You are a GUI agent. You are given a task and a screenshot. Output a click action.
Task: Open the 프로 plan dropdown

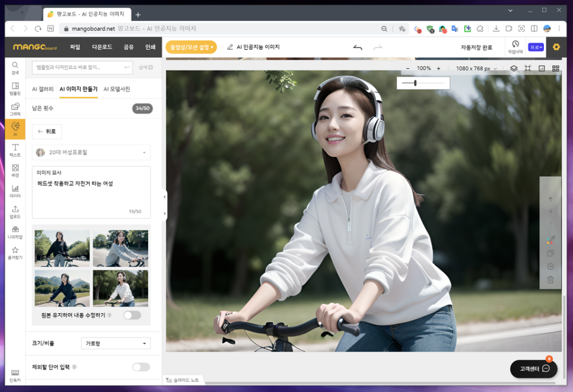(536, 47)
